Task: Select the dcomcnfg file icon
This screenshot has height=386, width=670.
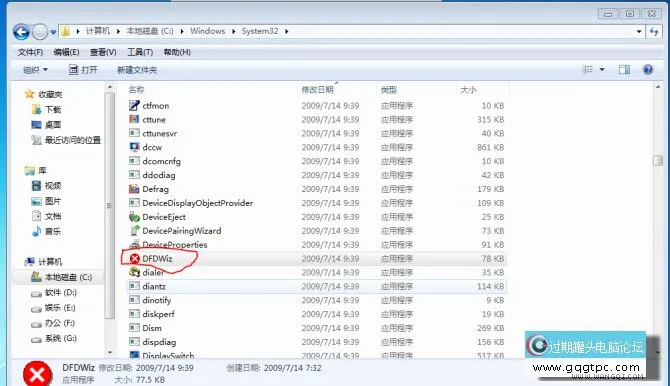Action: (134, 161)
